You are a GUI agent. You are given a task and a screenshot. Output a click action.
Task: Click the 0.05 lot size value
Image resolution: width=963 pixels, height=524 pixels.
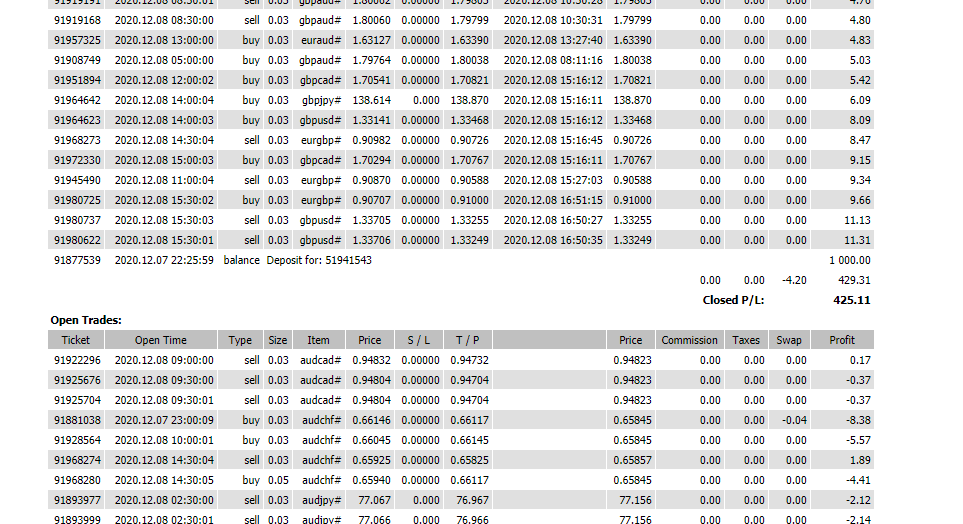pos(278,480)
